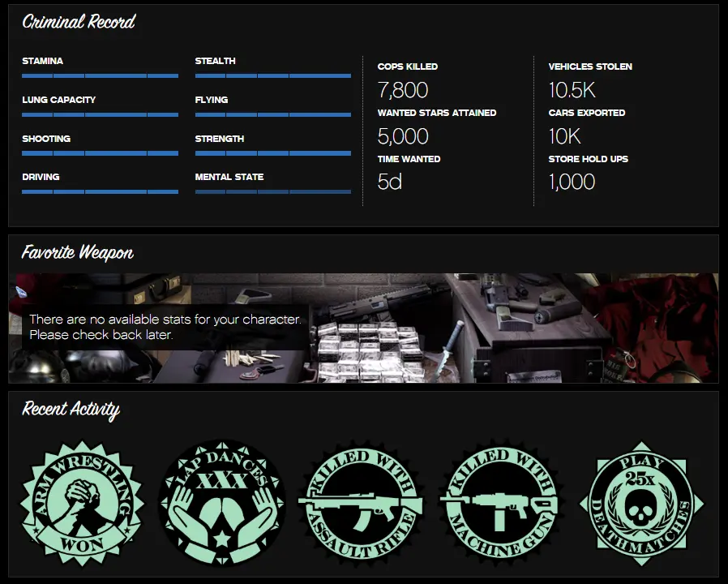
Task: Click the Cars Exported 10K stat
Action: 564,136
